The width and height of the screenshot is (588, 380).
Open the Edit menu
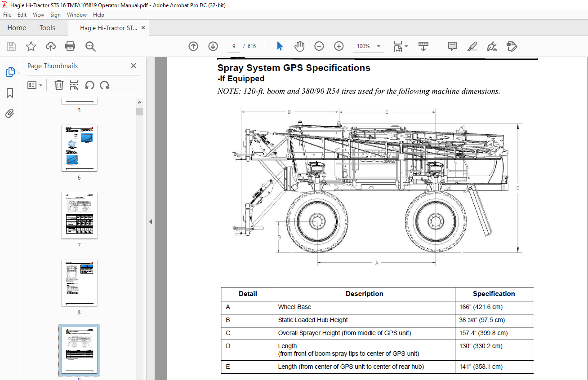pyautogui.click(x=22, y=15)
